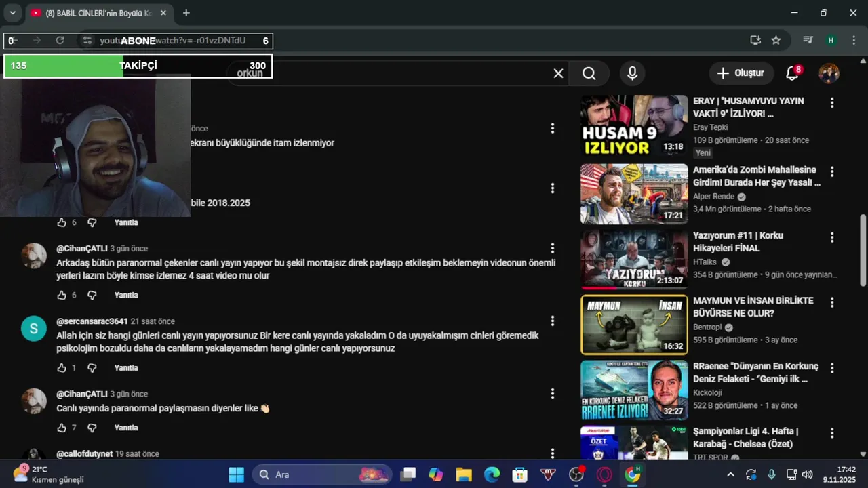Open "Yazıyorum #11 | Korku Hikayeleri FİNAL" title
The width and height of the screenshot is (868, 488).
[x=738, y=242]
